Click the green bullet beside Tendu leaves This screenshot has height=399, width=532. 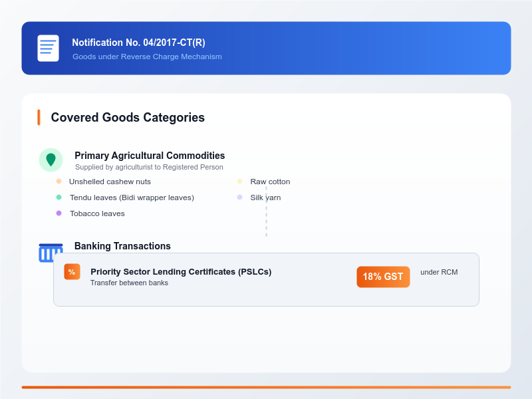tap(59, 197)
